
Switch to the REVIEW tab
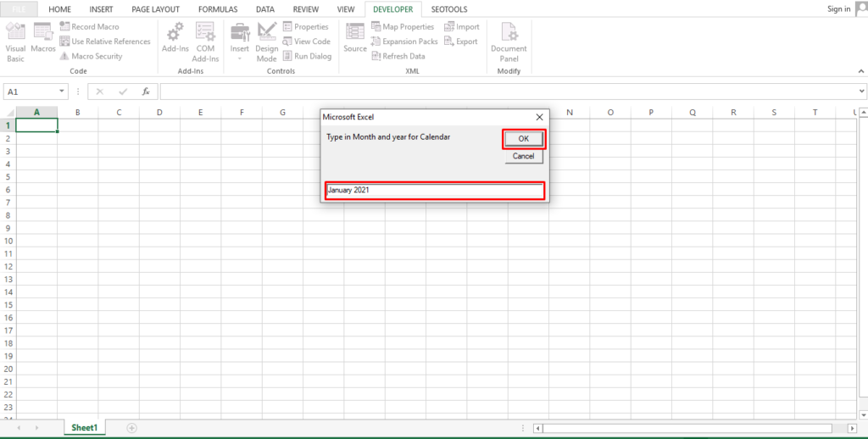coord(305,9)
